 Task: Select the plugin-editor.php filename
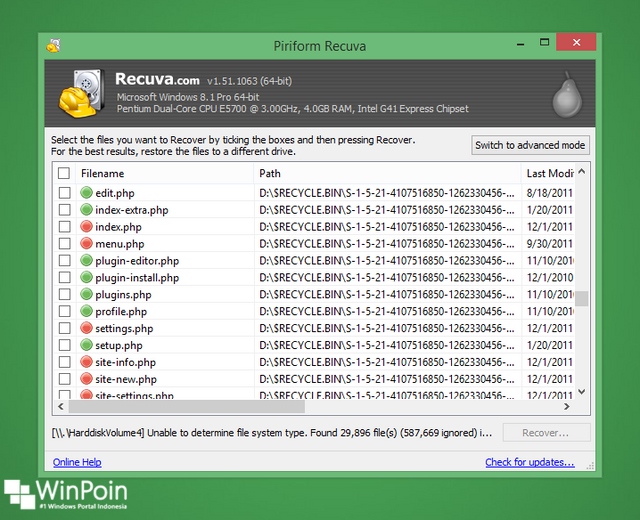(137, 261)
